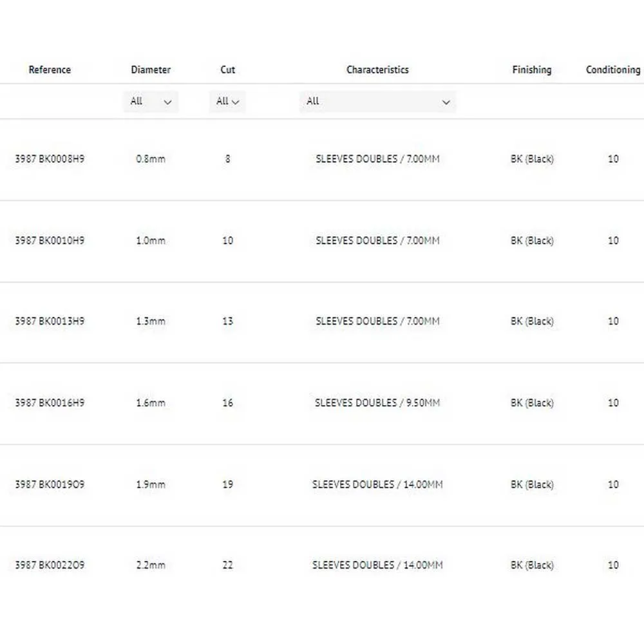
Task: Select reference 3987 BK0016H9
Action: [x=50, y=402]
